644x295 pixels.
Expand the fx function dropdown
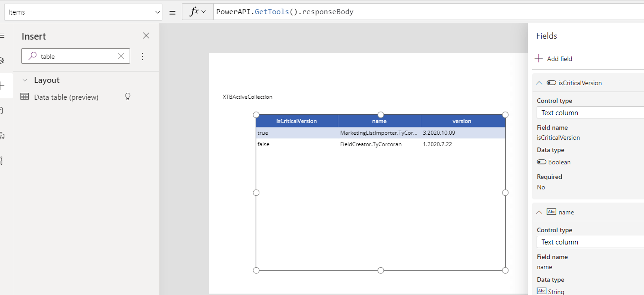click(x=198, y=12)
